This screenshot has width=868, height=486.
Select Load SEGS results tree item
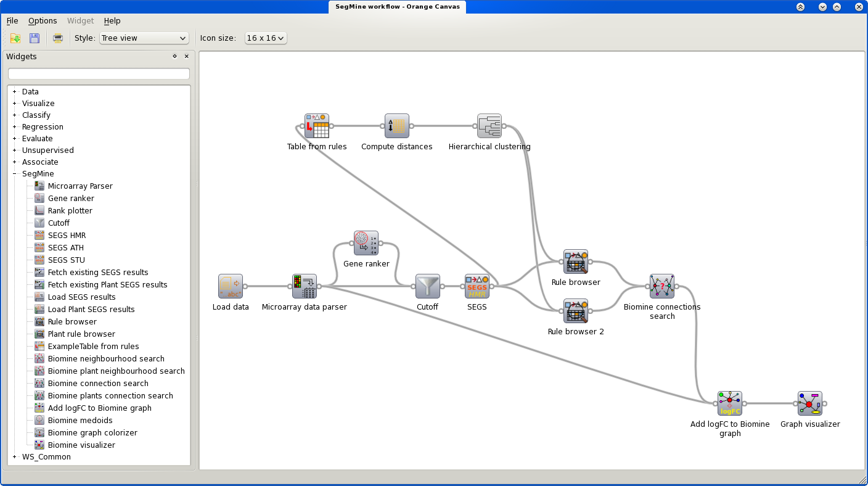[82, 297]
